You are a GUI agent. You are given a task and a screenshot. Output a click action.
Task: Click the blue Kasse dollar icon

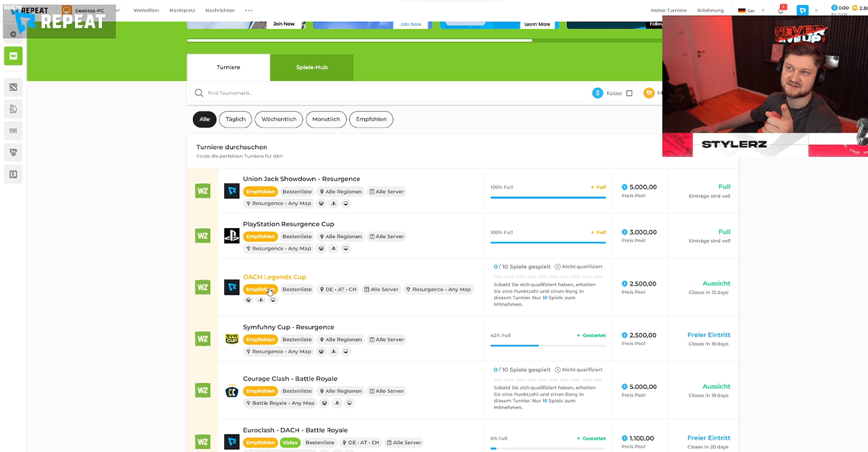point(597,93)
